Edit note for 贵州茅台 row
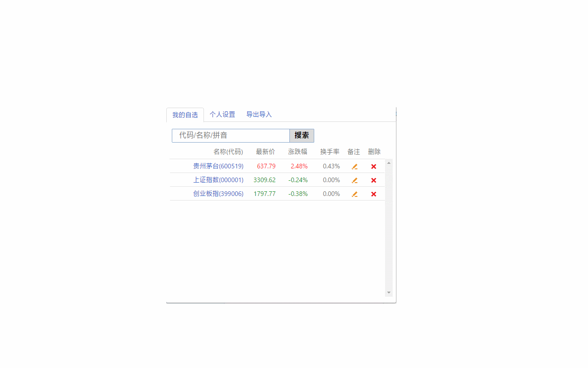The image size is (588, 368). 355,167
